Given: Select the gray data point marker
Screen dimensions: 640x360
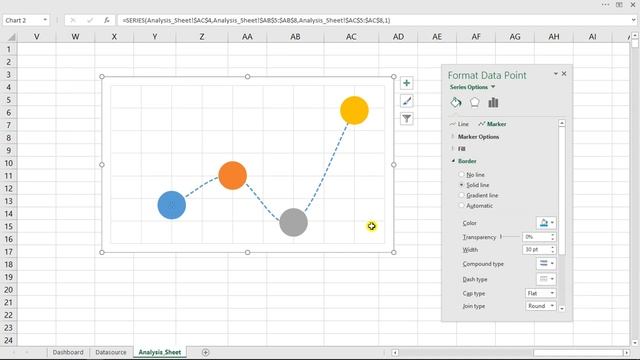Looking at the screenshot, I should (x=293, y=222).
